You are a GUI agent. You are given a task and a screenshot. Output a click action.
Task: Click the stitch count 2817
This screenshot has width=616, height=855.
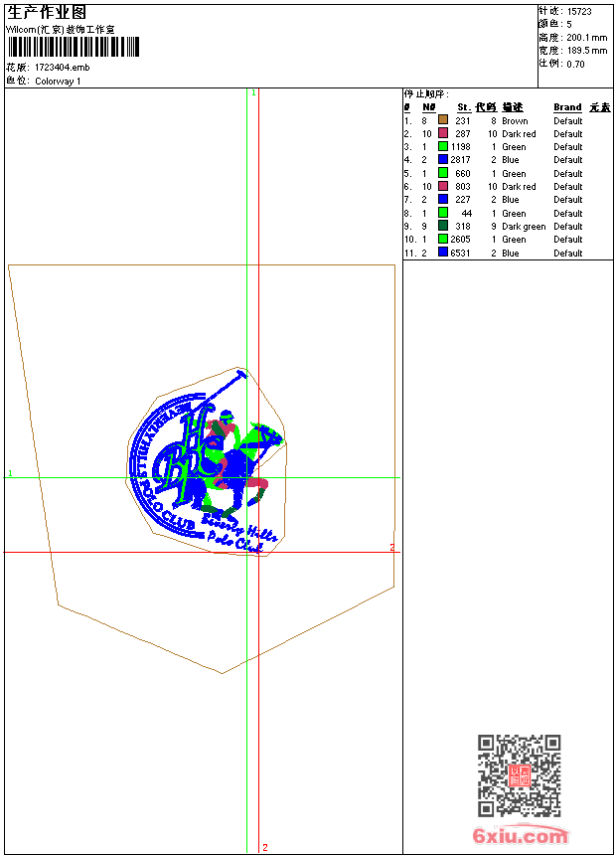click(x=460, y=160)
